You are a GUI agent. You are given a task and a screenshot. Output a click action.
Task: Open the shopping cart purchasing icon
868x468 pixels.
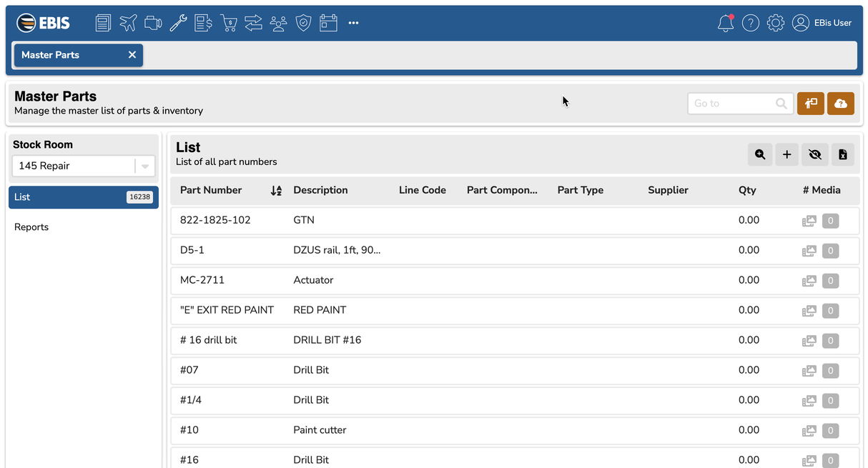coord(229,23)
